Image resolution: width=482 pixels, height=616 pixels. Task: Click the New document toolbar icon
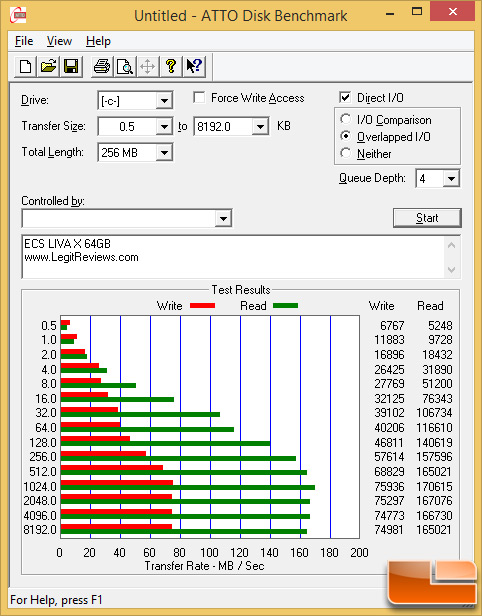pyautogui.click(x=26, y=66)
